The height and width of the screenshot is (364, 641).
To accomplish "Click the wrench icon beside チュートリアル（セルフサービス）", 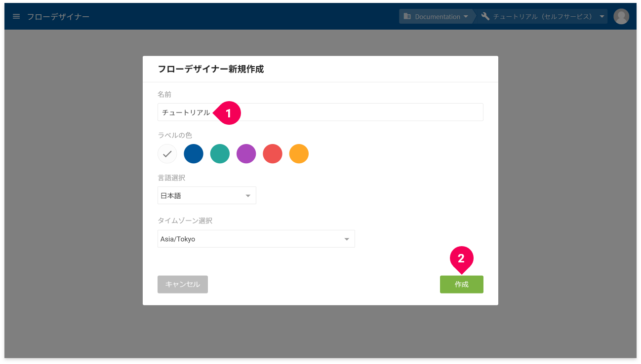I will pyautogui.click(x=485, y=16).
